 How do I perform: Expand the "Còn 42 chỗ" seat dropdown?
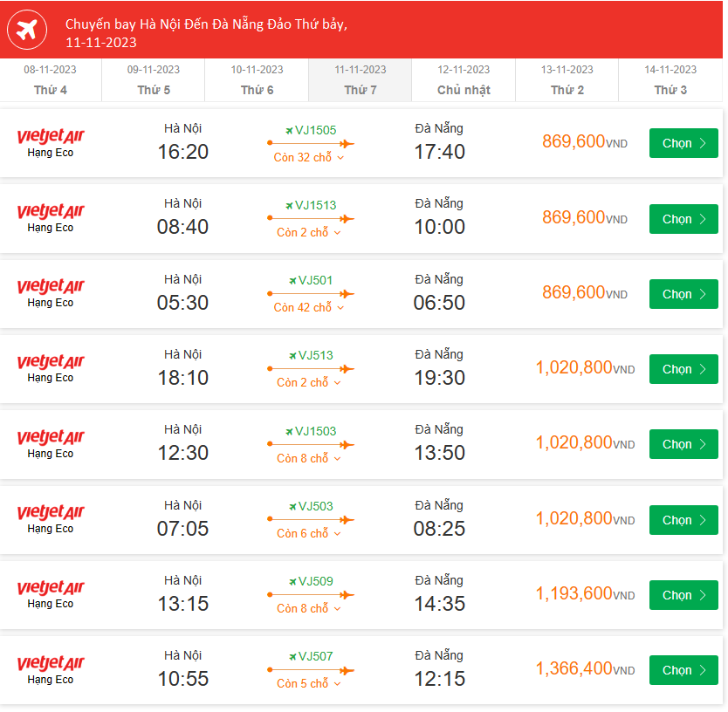(x=309, y=308)
